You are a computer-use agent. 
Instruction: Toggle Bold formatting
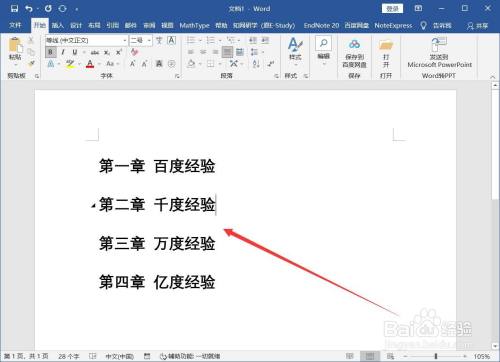point(51,52)
